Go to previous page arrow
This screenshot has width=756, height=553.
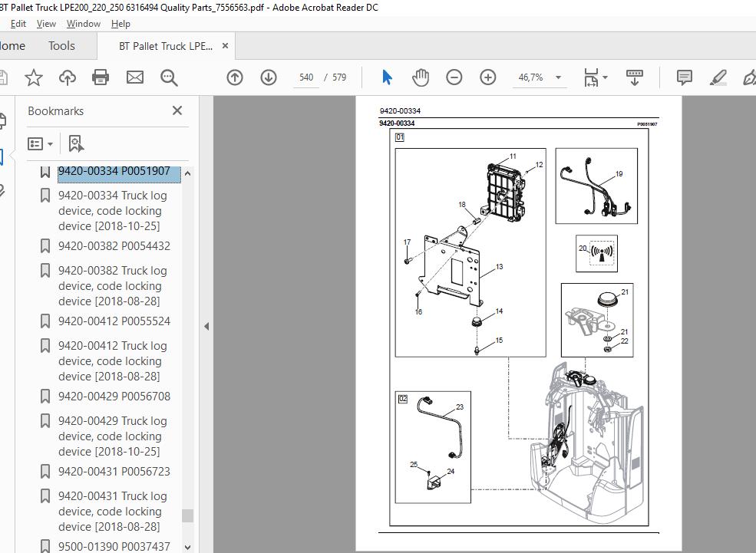[x=235, y=77]
